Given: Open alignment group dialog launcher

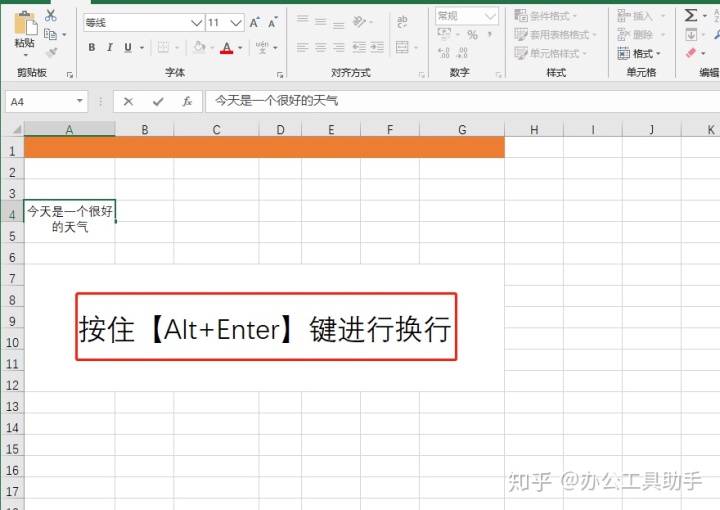Looking at the screenshot, I should point(422,74).
